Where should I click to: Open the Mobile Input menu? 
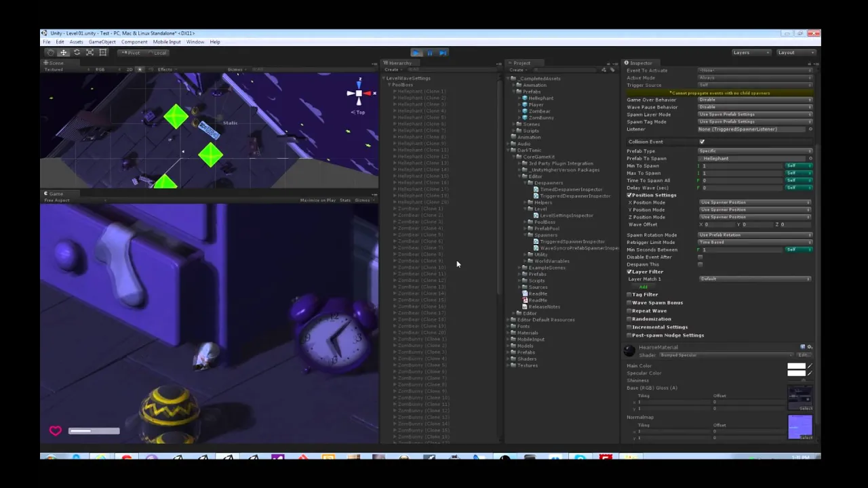(x=167, y=42)
